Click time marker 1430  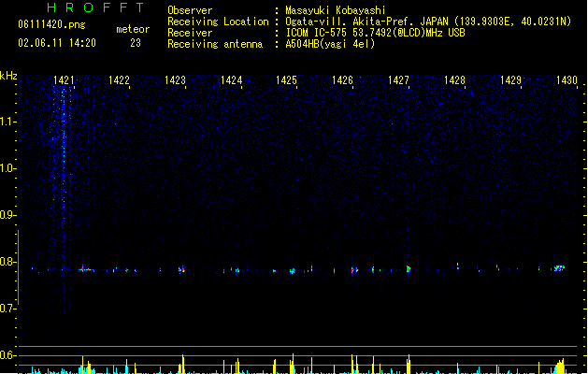point(566,80)
